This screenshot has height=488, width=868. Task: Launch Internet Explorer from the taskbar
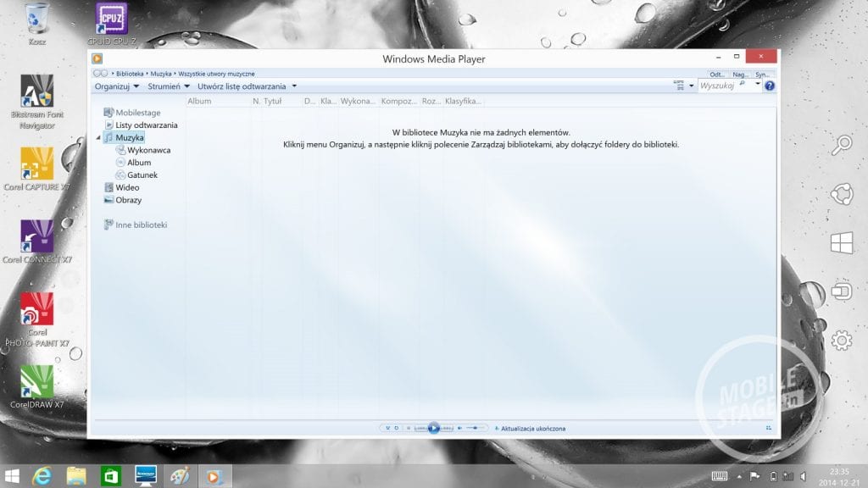click(x=42, y=476)
